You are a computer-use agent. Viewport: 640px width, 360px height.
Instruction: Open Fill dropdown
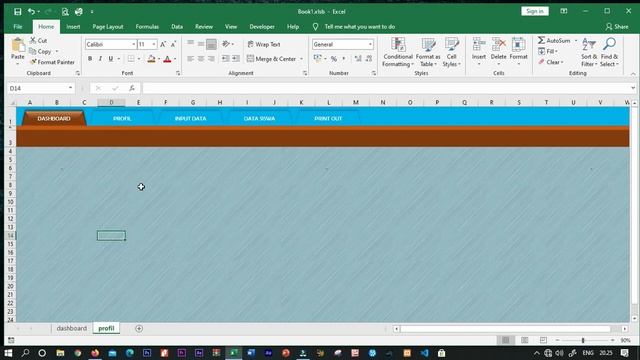pos(548,51)
